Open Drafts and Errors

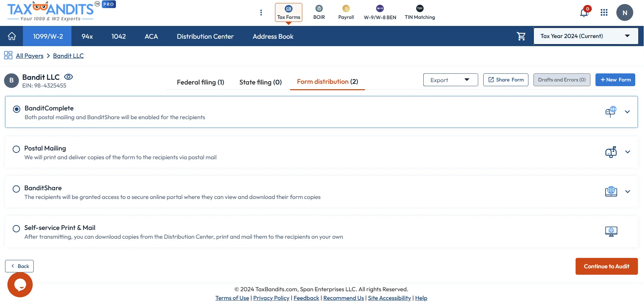coord(562,80)
